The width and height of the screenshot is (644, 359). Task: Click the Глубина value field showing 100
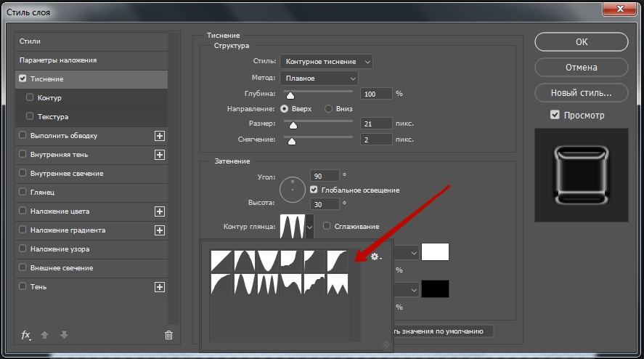click(376, 94)
